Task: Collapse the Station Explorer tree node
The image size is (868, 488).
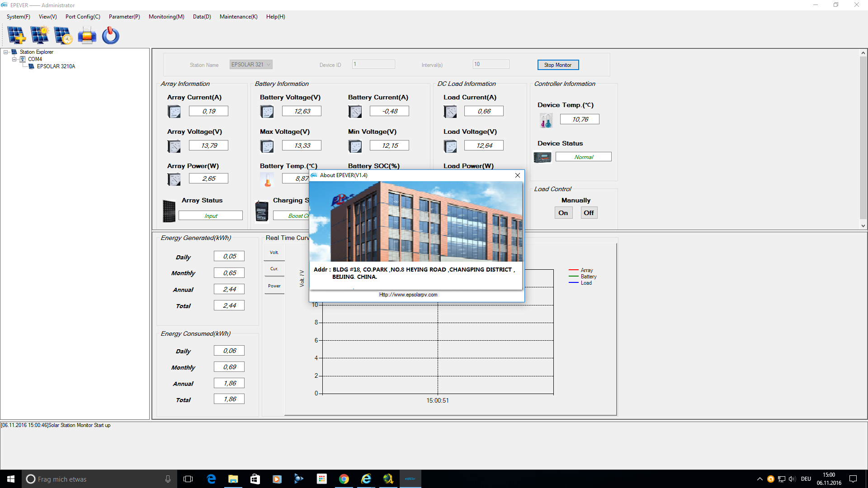Action: 6,52
